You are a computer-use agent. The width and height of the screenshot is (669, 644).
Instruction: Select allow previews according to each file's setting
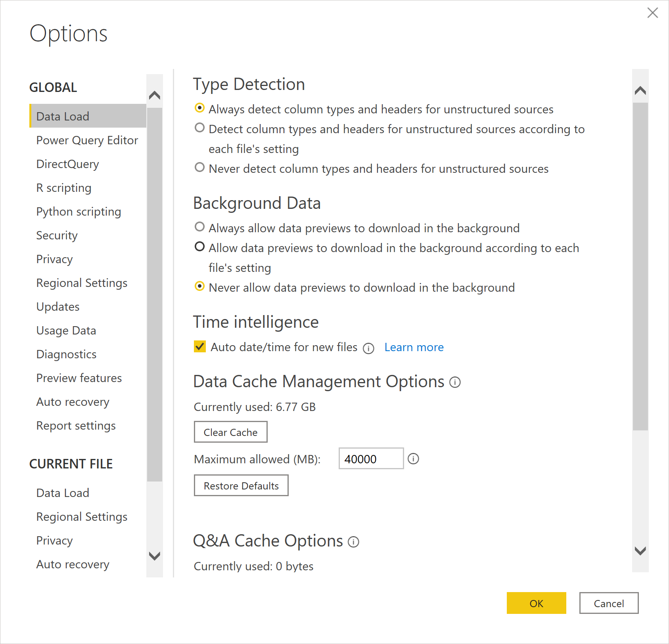point(200,247)
